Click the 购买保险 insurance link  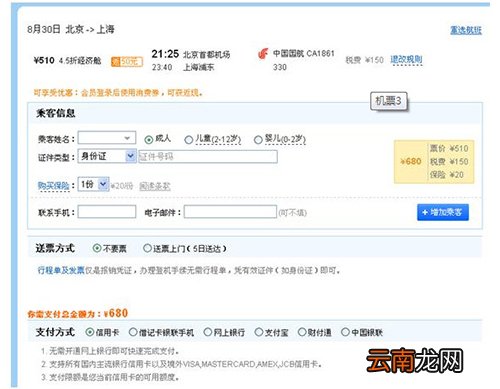(53, 186)
